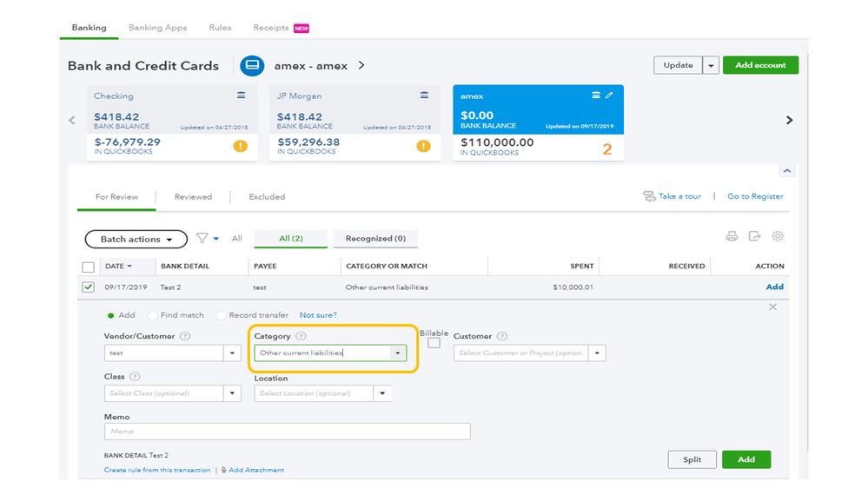Select the Recognized (0) filter tab
Viewport: 868px width, 488px height.
pyautogui.click(x=375, y=239)
